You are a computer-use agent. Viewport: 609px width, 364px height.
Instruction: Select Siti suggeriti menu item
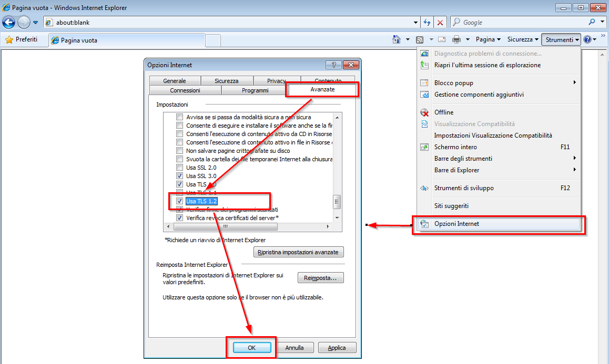tap(499, 206)
